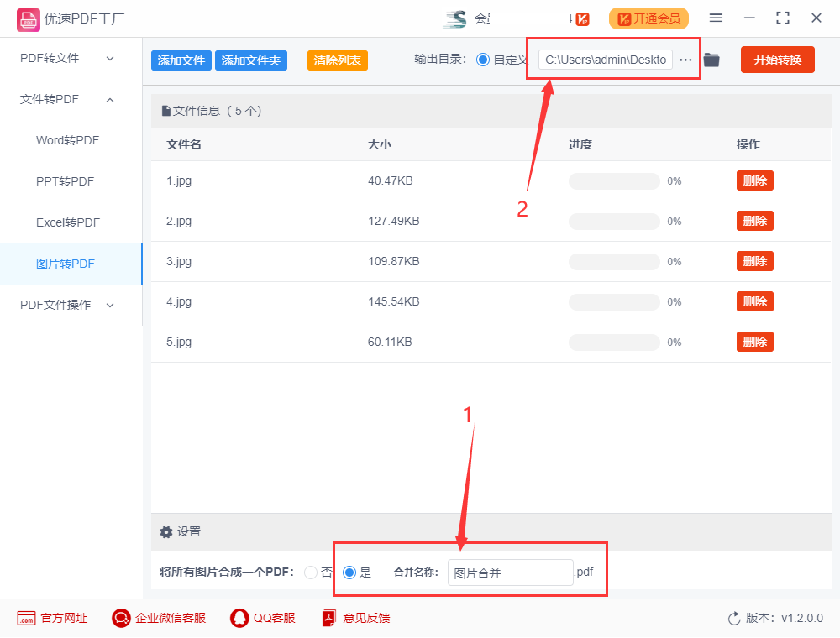This screenshot has height=638, width=840.
Task: Select the 自定义 output directory radio
Action: coord(483,60)
